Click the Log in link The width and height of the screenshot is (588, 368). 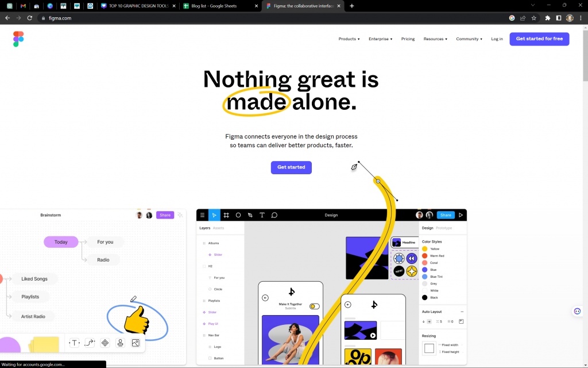pos(497,39)
